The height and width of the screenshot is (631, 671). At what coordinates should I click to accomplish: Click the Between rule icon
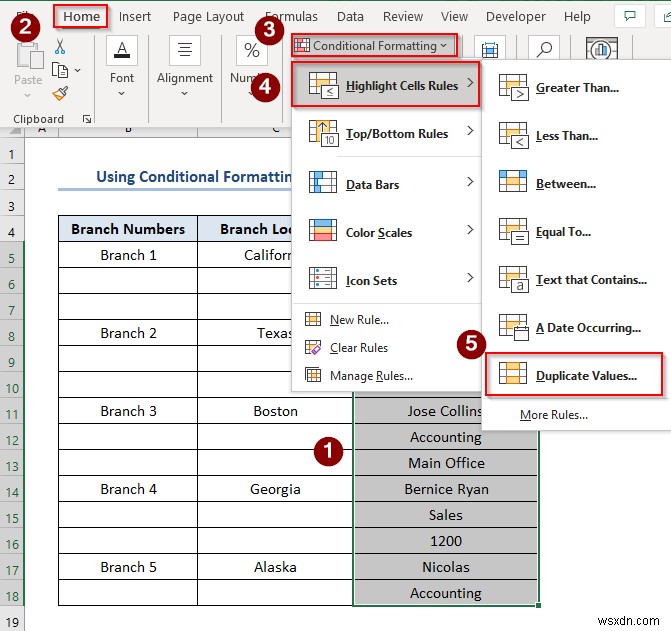click(x=513, y=181)
